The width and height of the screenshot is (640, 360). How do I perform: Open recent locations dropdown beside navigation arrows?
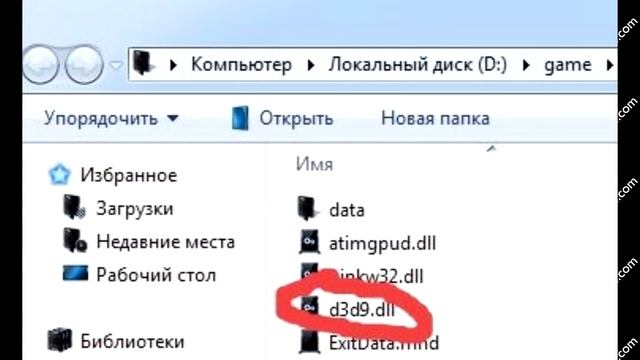click(116, 65)
